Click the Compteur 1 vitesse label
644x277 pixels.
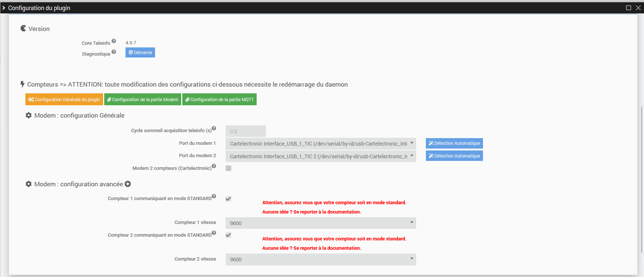click(195, 222)
